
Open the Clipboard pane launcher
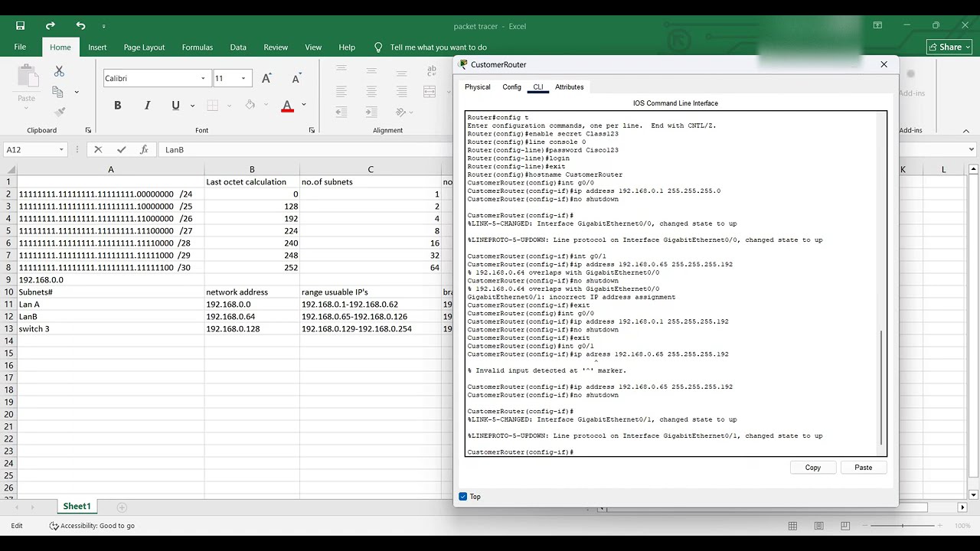(x=89, y=130)
